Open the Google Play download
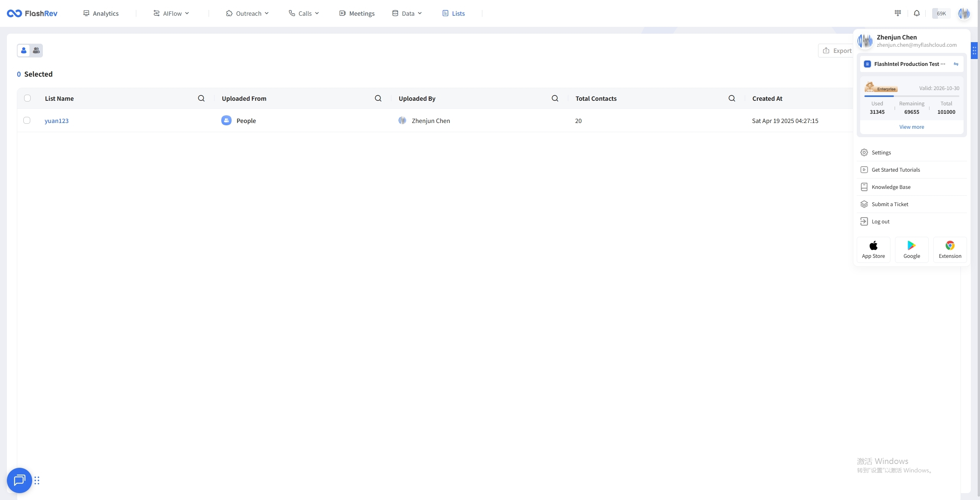This screenshot has height=500, width=980. [x=911, y=250]
